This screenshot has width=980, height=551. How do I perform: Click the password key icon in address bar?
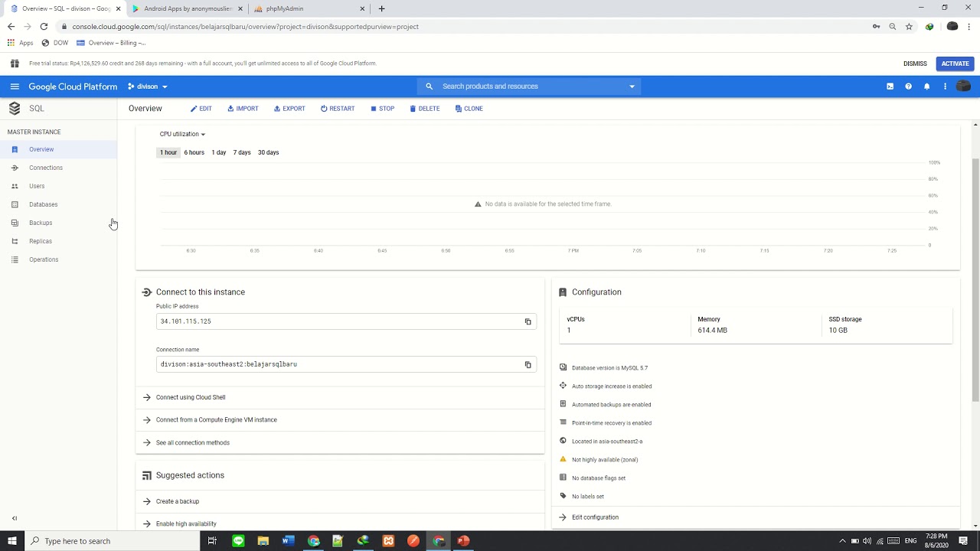(876, 26)
